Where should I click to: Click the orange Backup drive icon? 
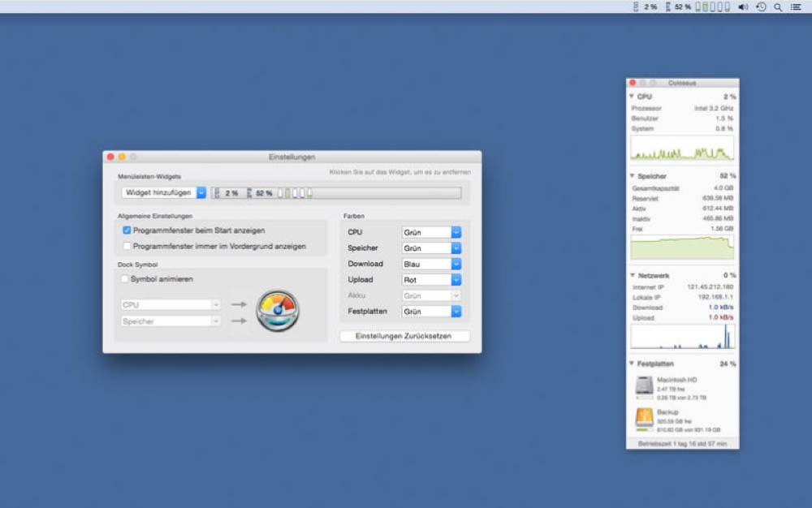click(x=644, y=419)
